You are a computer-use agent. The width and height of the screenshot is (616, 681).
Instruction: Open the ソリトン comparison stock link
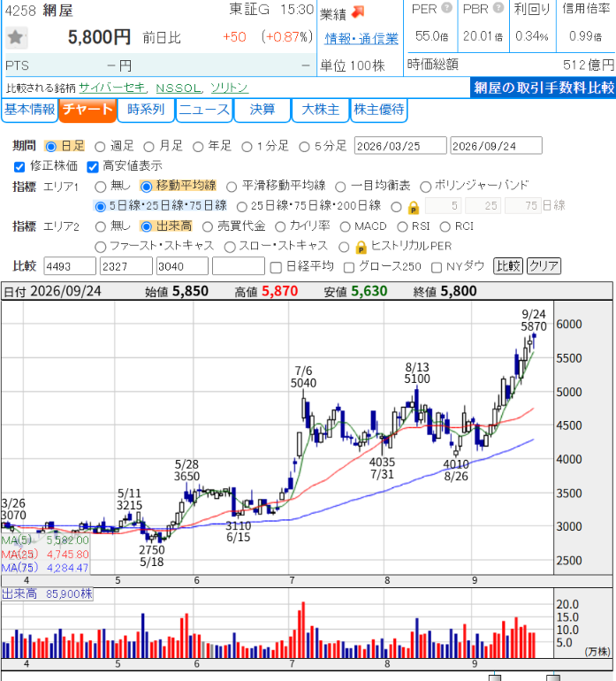click(229, 88)
